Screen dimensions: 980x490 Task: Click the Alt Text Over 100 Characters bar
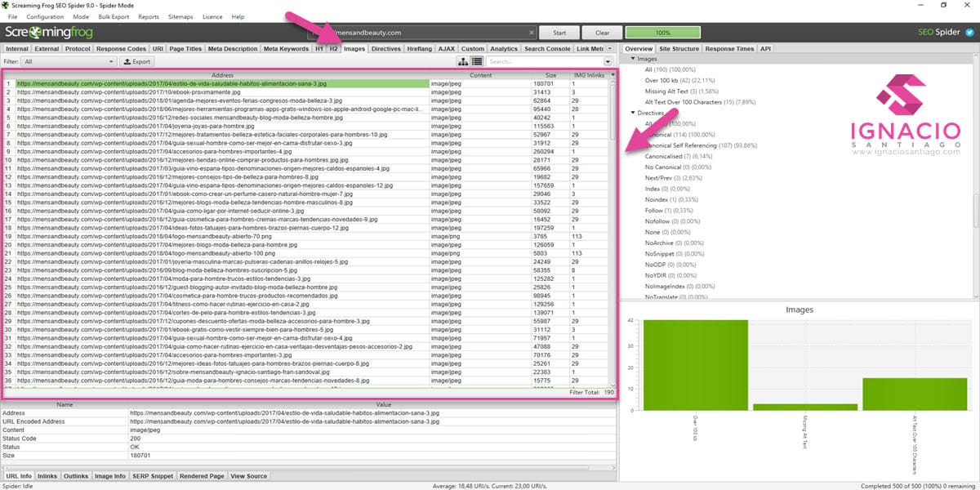[914, 394]
